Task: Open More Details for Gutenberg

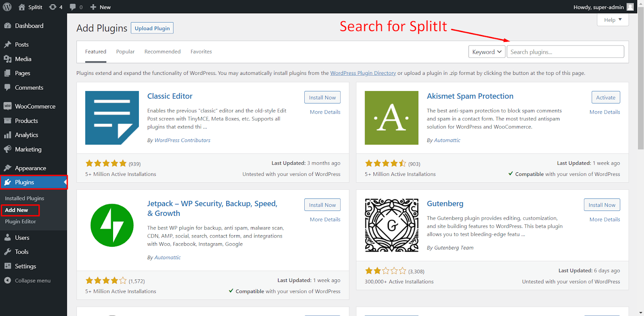Action: click(x=605, y=219)
